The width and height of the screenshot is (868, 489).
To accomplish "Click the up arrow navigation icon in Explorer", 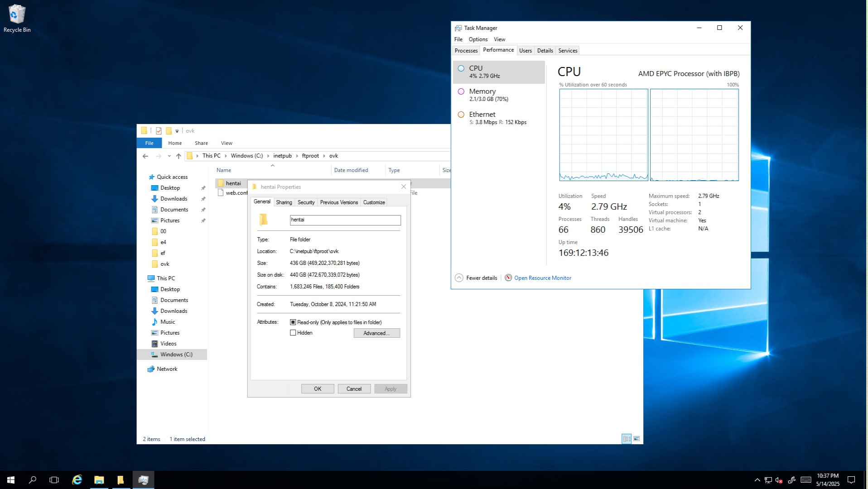I will (x=178, y=156).
